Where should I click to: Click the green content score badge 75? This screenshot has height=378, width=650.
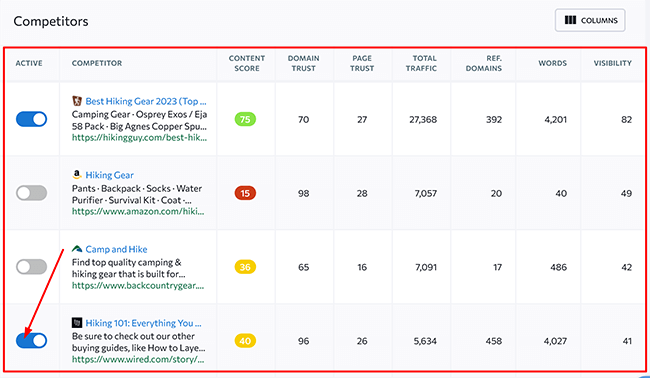245,119
